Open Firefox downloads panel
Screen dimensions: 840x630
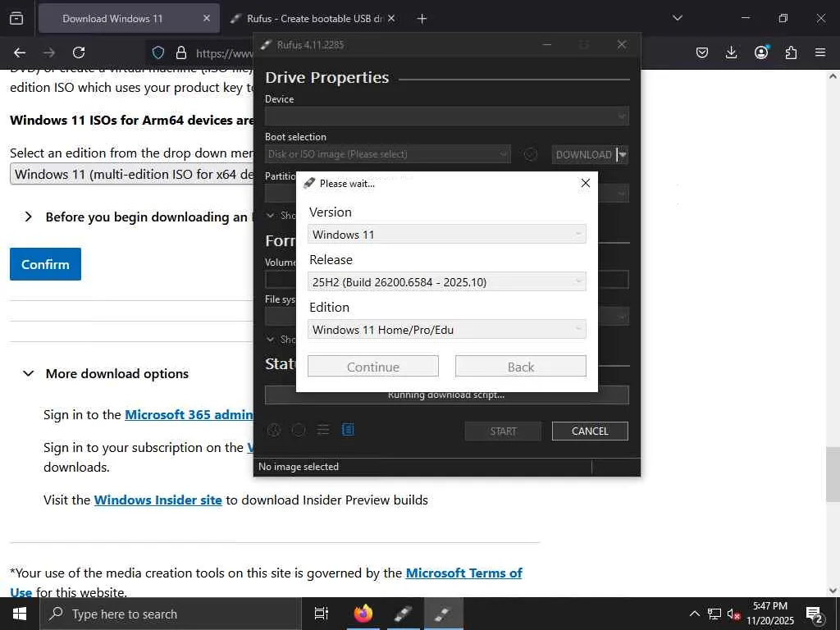coord(731,52)
